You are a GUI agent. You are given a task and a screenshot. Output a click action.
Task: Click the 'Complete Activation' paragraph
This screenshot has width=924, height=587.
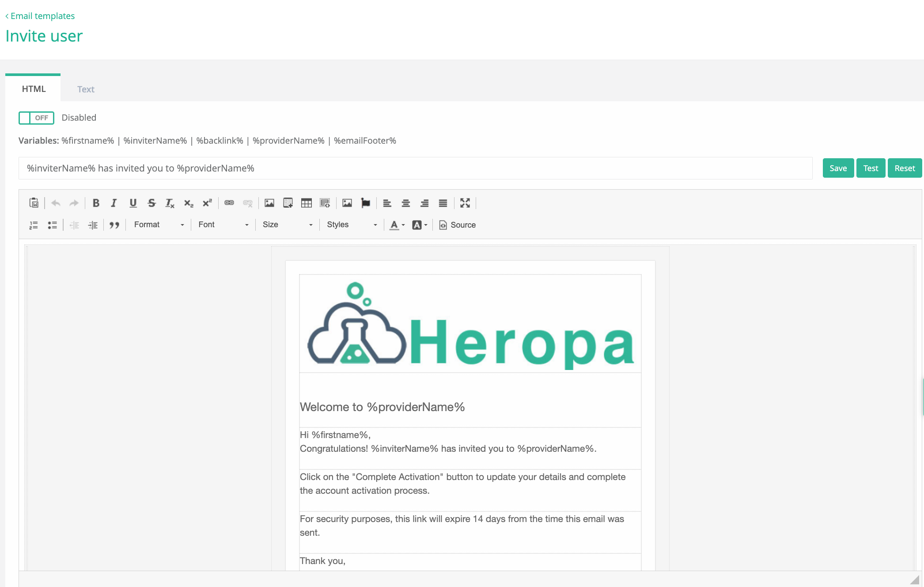pyautogui.click(x=462, y=484)
